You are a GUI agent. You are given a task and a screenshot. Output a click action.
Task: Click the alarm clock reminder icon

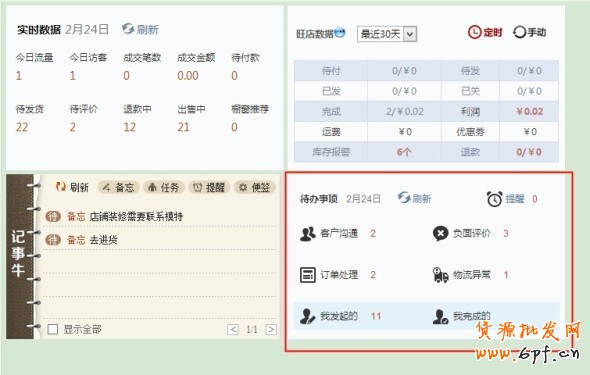[x=494, y=199]
